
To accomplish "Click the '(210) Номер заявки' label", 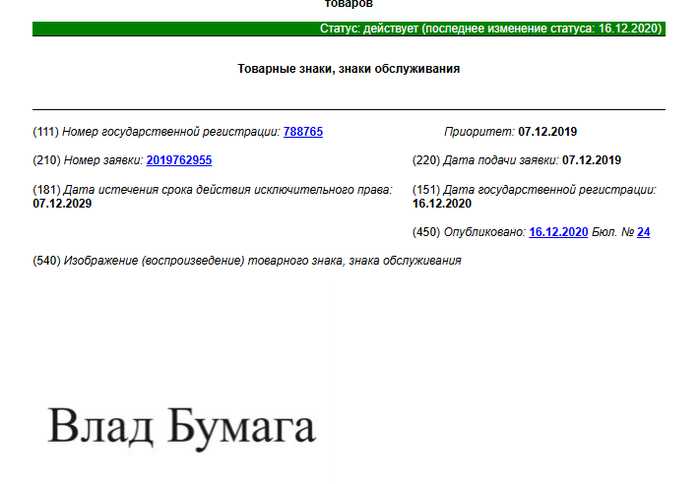I will [x=88, y=160].
